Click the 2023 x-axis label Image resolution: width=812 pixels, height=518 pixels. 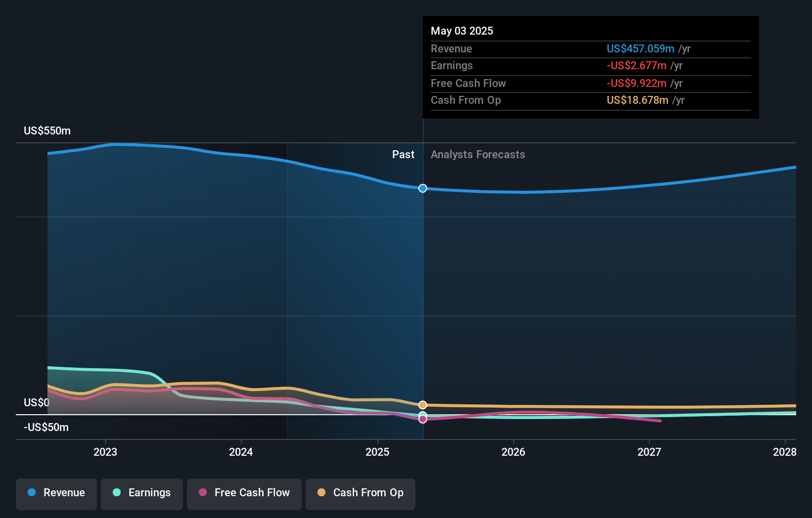point(105,452)
